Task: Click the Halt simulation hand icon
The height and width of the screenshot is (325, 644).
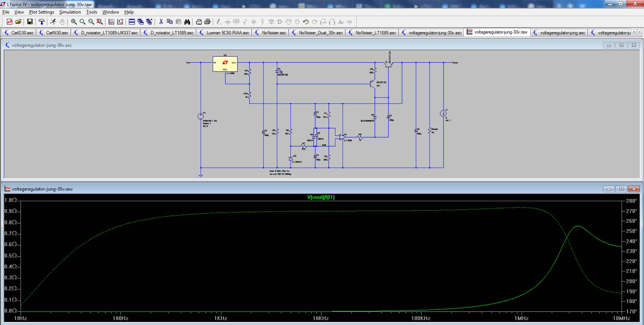Action: tap(62, 22)
